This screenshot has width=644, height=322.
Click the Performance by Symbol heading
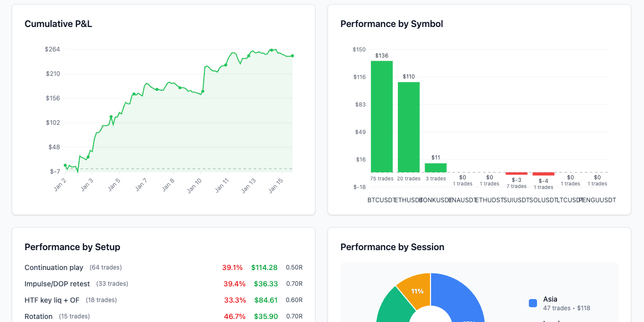pyautogui.click(x=392, y=24)
